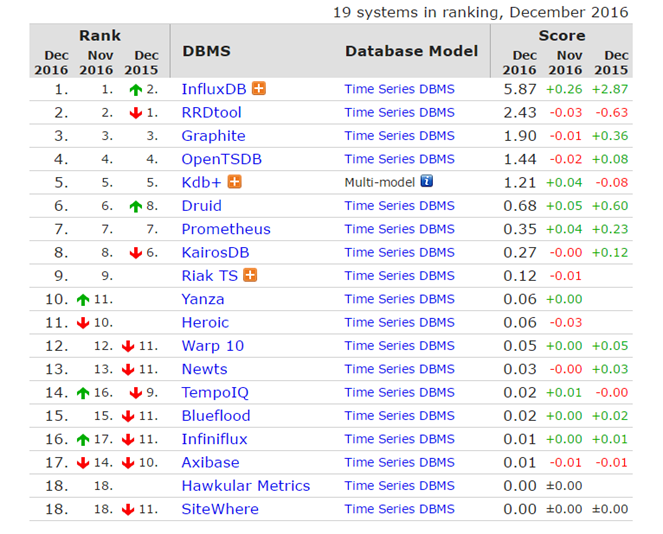Click Time Series DBMS in Newts row
Image resolution: width=663 pixels, height=534 pixels.
click(400, 369)
